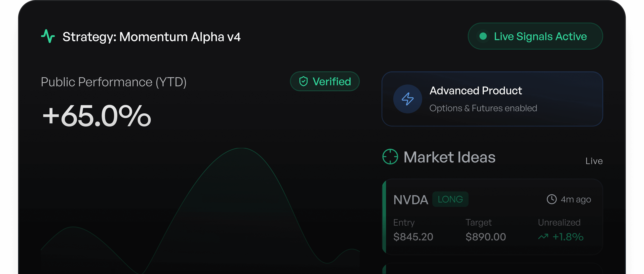Open the NVDA market idea card
644x274 pixels.
pyautogui.click(x=493, y=217)
